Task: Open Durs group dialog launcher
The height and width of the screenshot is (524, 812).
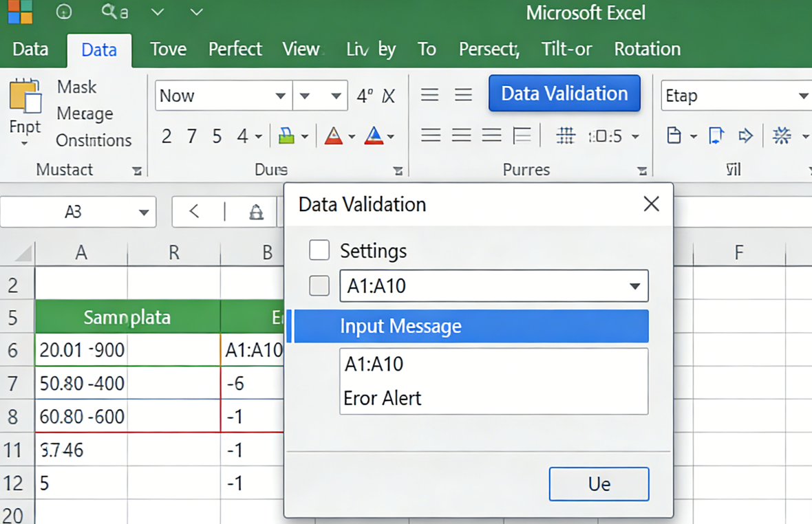Action: [398, 171]
